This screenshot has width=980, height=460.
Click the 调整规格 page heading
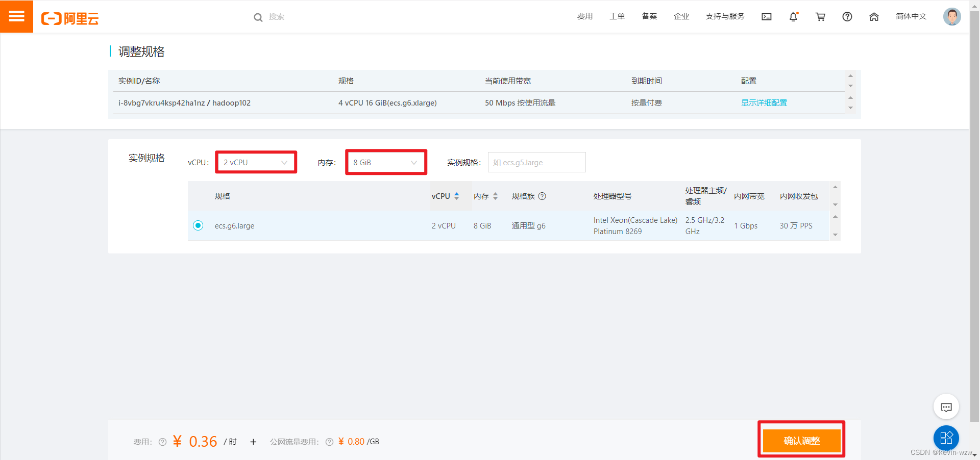(141, 52)
